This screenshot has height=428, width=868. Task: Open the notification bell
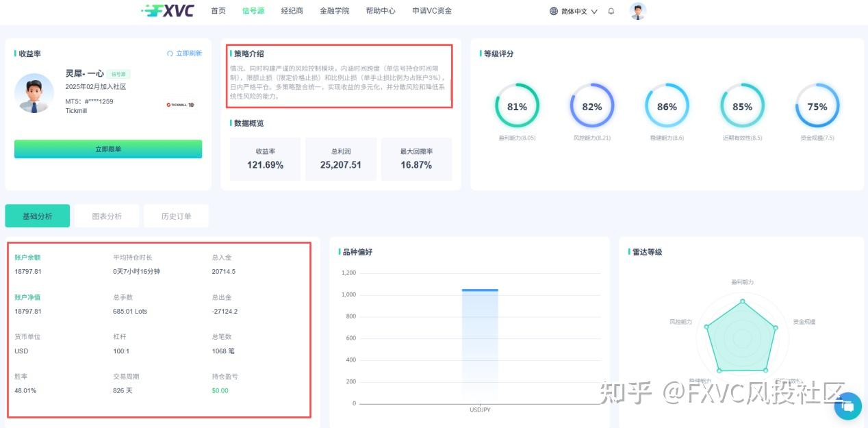point(611,11)
